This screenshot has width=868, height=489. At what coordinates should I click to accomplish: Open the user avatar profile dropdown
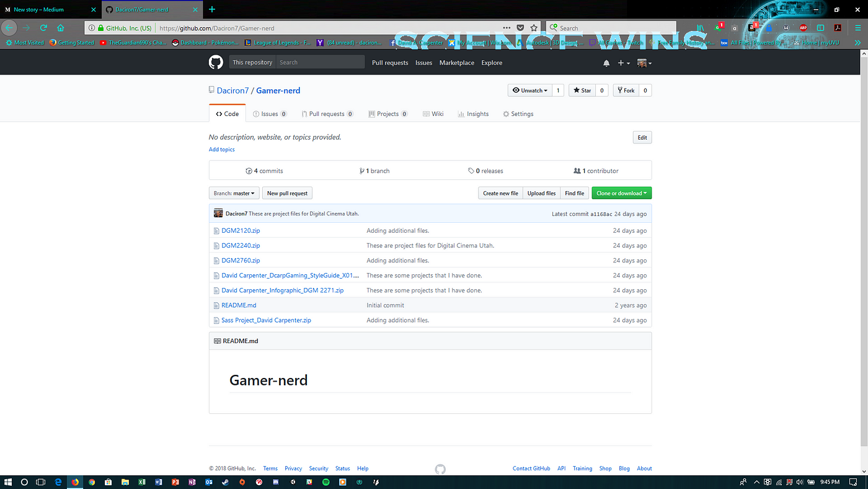644,63
